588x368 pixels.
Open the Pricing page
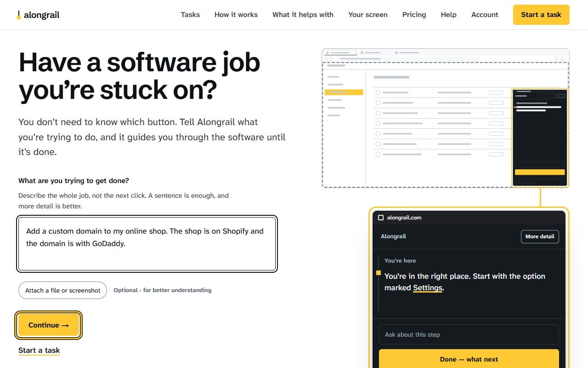coord(414,15)
